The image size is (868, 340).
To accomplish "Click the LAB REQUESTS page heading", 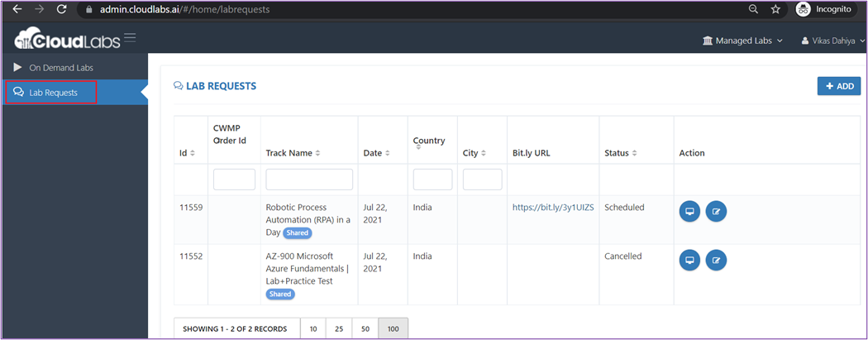I will [215, 86].
